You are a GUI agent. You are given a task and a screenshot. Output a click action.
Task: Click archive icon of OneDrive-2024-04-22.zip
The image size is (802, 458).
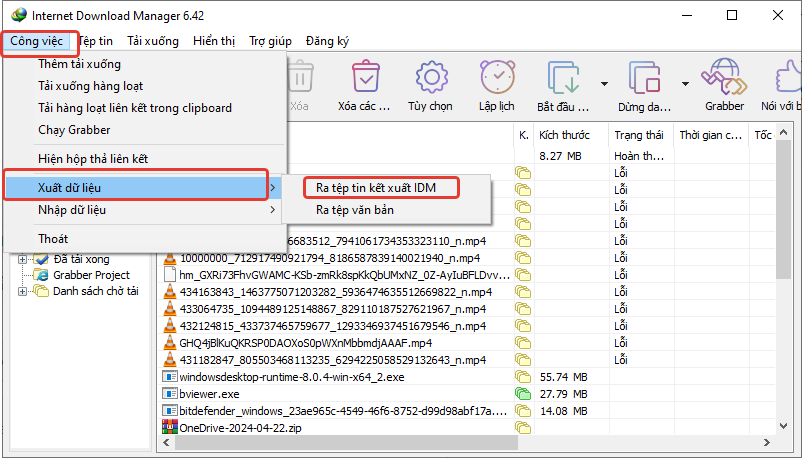tap(169, 427)
